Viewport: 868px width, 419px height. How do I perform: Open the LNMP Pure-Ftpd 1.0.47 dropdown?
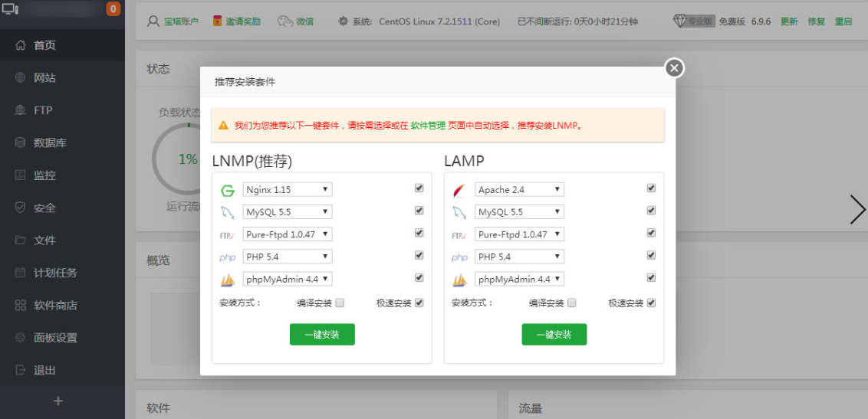[288, 234]
